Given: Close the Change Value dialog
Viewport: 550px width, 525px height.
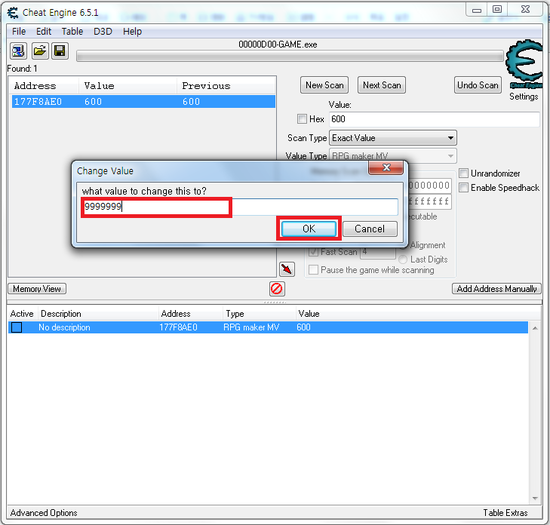Looking at the screenshot, I should (386, 168).
